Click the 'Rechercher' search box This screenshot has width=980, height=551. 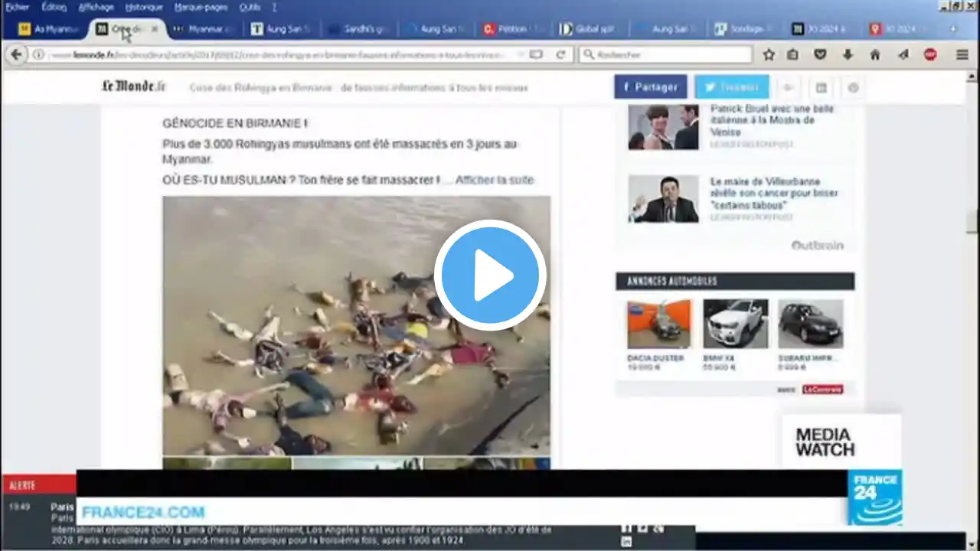666,54
